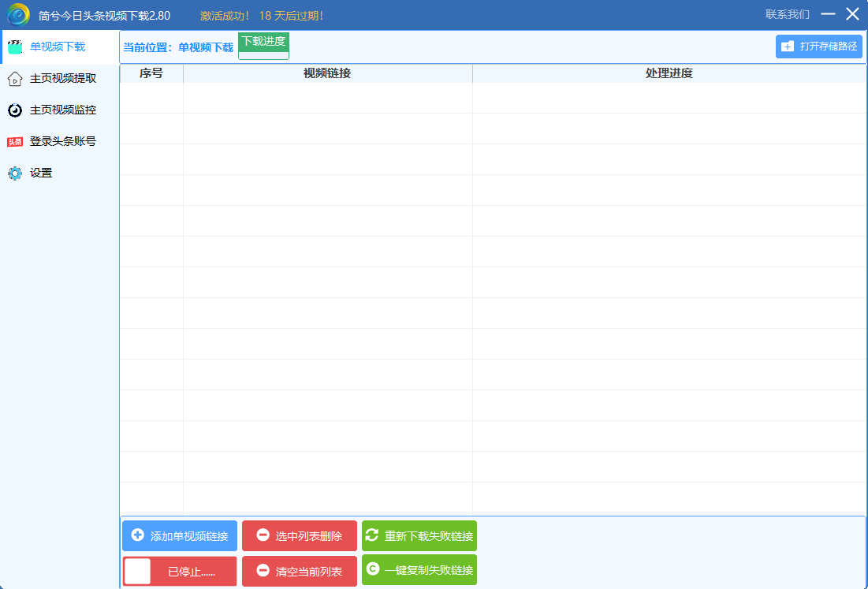Click 重新下载失败链接 button
Viewport: 868px width, 589px height.
pos(419,536)
